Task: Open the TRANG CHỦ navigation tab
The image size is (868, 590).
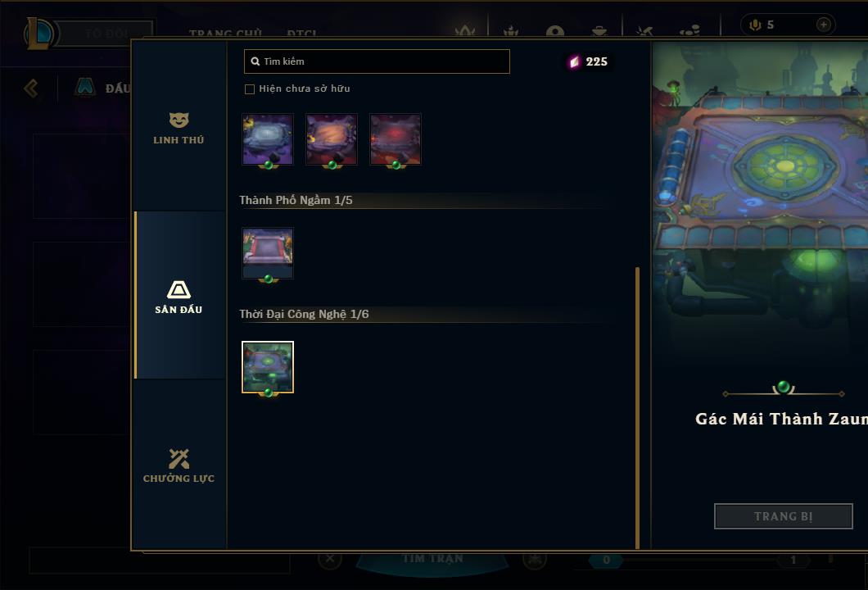Action: click(x=225, y=34)
